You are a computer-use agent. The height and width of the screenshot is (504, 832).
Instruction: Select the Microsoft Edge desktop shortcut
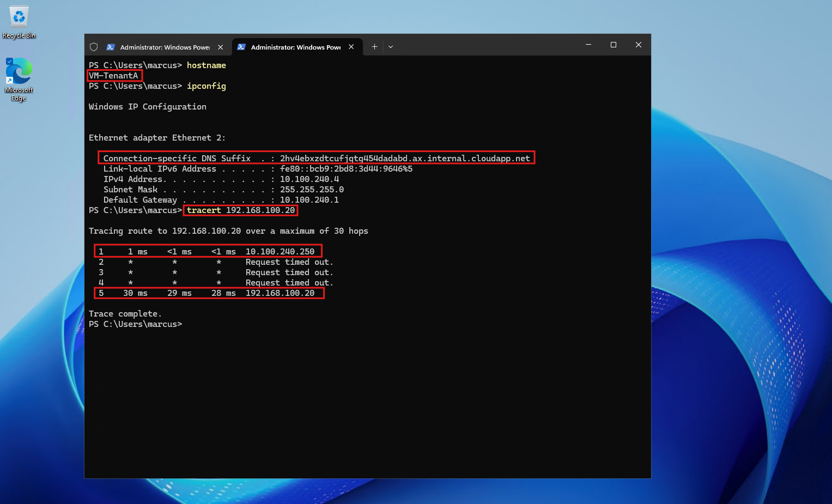pyautogui.click(x=19, y=80)
